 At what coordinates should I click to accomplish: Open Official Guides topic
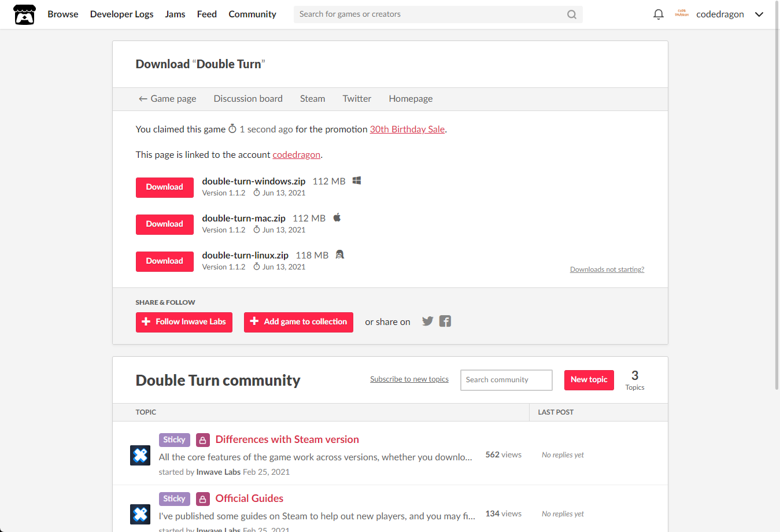pyautogui.click(x=249, y=498)
